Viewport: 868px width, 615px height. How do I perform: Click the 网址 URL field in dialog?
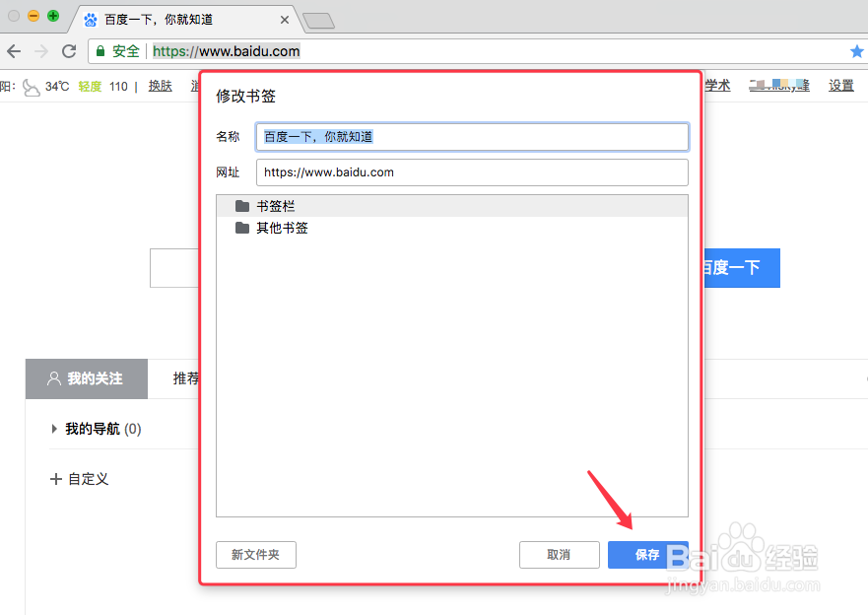(x=472, y=172)
